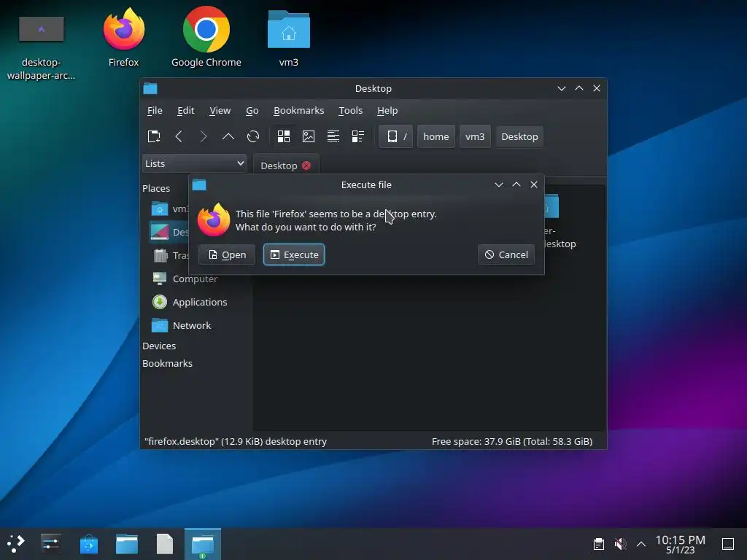Open clipboard tray icon
The image size is (747, 560).
click(x=599, y=544)
